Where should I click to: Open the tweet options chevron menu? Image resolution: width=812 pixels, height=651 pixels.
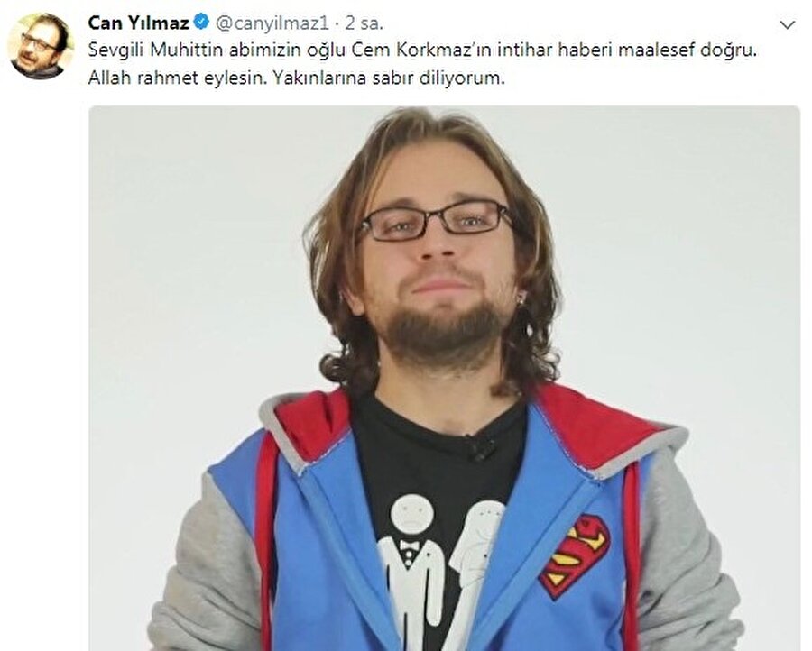(x=787, y=25)
